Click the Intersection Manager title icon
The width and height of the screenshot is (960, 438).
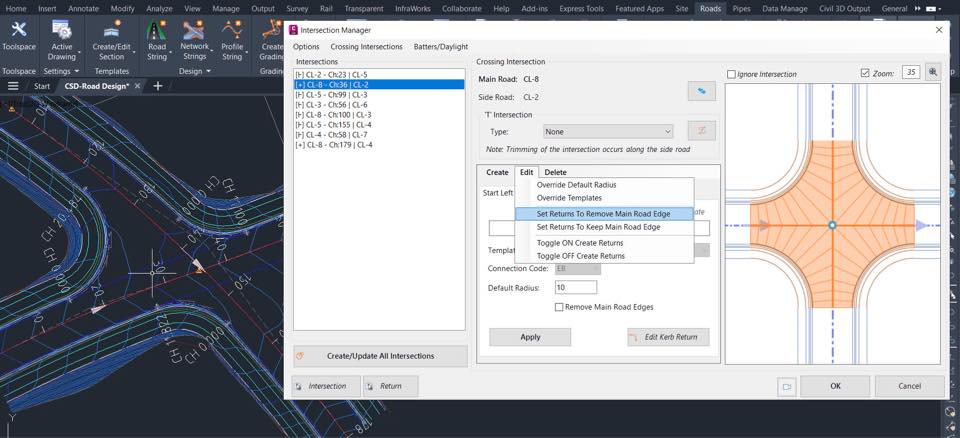click(293, 30)
